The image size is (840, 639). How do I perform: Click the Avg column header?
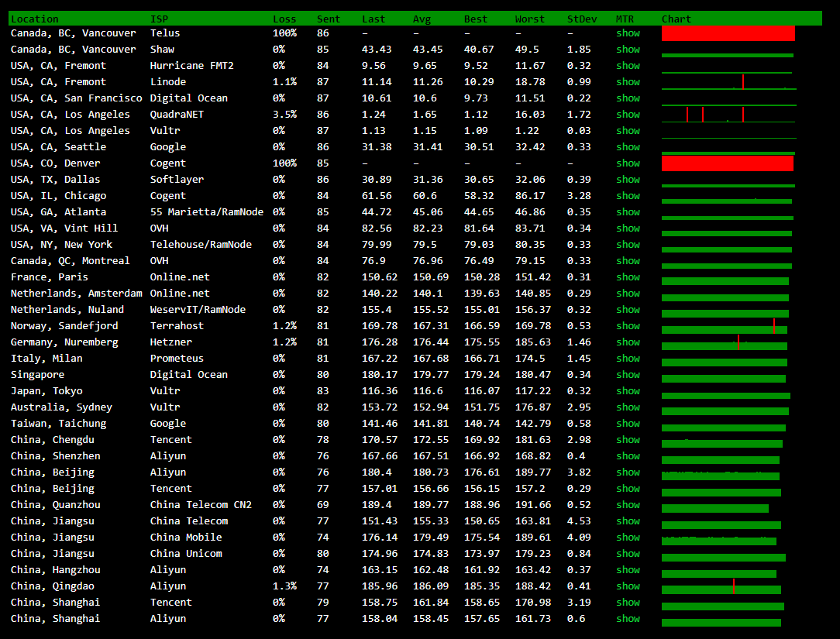pos(422,19)
